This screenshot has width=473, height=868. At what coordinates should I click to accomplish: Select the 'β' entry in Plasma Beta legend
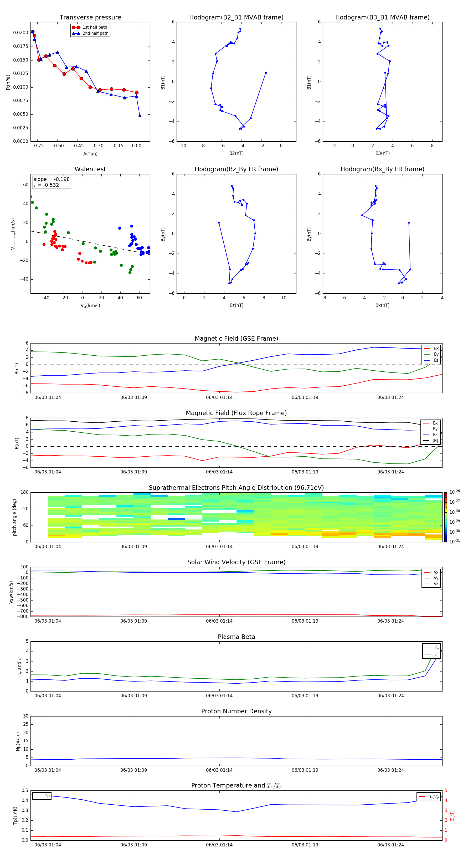(432, 654)
